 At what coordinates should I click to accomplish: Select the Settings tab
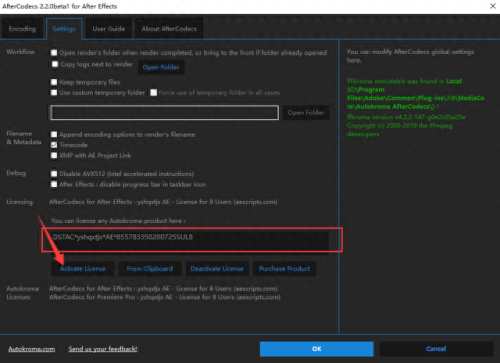click(x=64, y=29)
